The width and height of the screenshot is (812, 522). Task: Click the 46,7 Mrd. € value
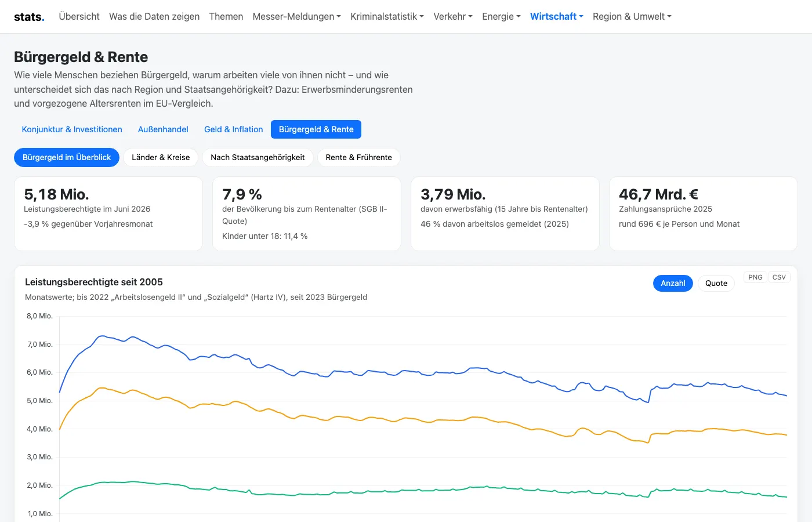pos(658,194)
